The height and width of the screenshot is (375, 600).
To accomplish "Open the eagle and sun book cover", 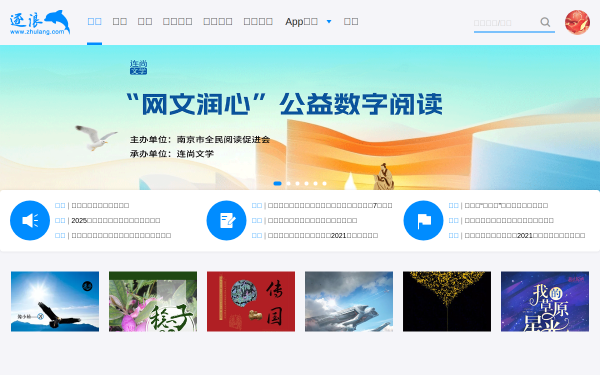I will [x=55, y=302].
